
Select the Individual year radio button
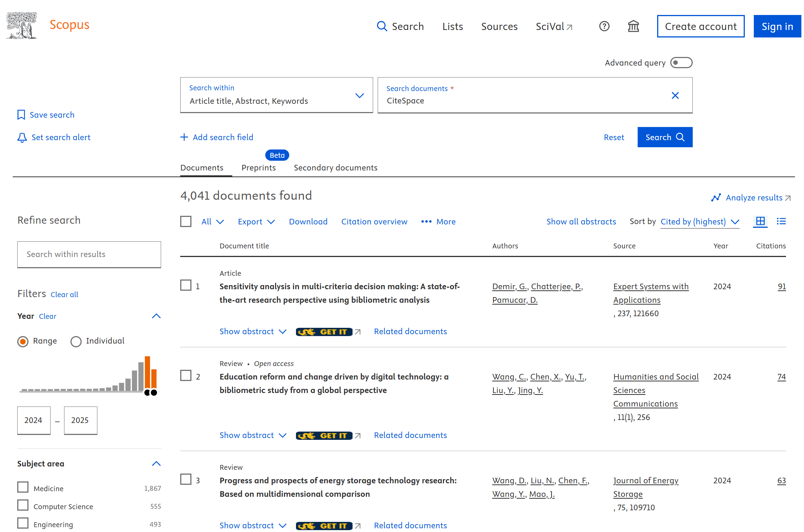(76, 341)
